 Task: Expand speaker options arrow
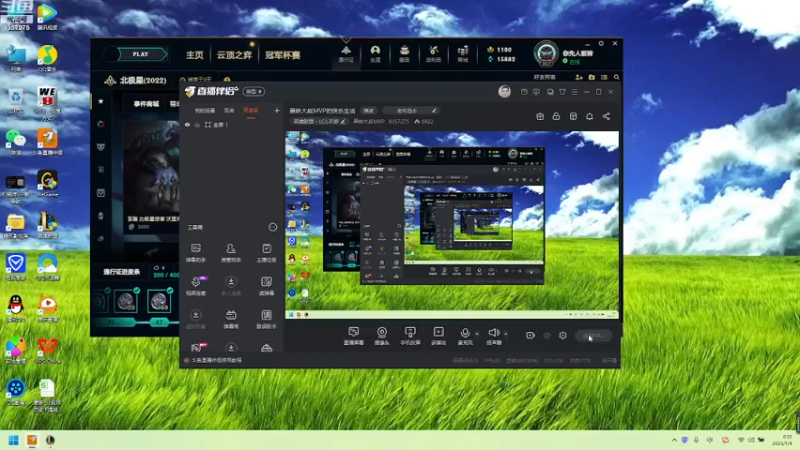click(x=506, y=334)
